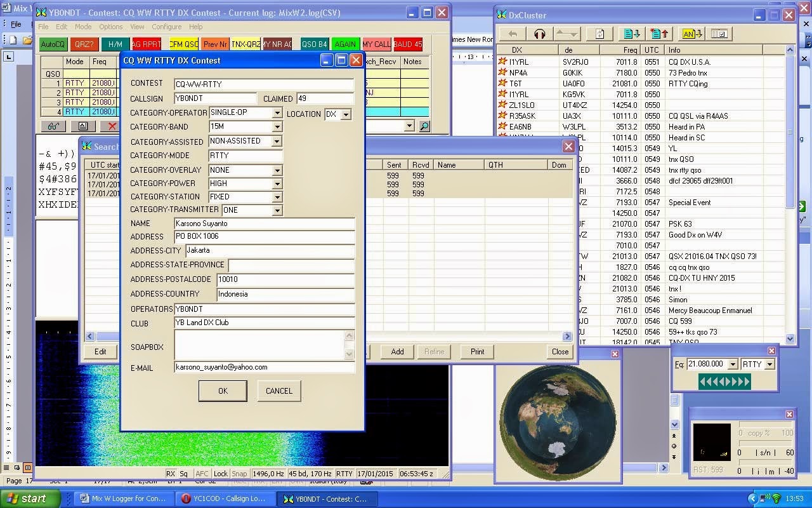Click the MY CALL macro button

(x=377, y=44)
